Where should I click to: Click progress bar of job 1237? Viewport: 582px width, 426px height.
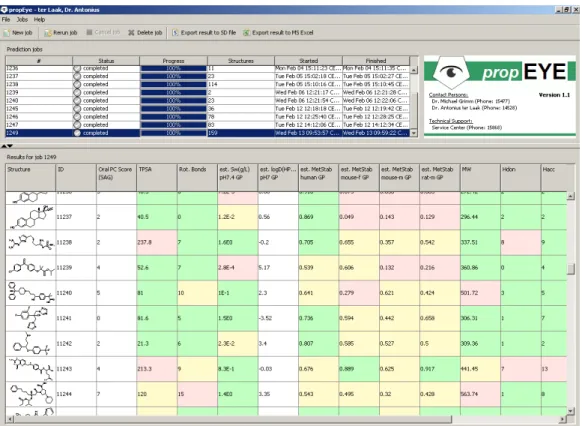pos(173,76)
